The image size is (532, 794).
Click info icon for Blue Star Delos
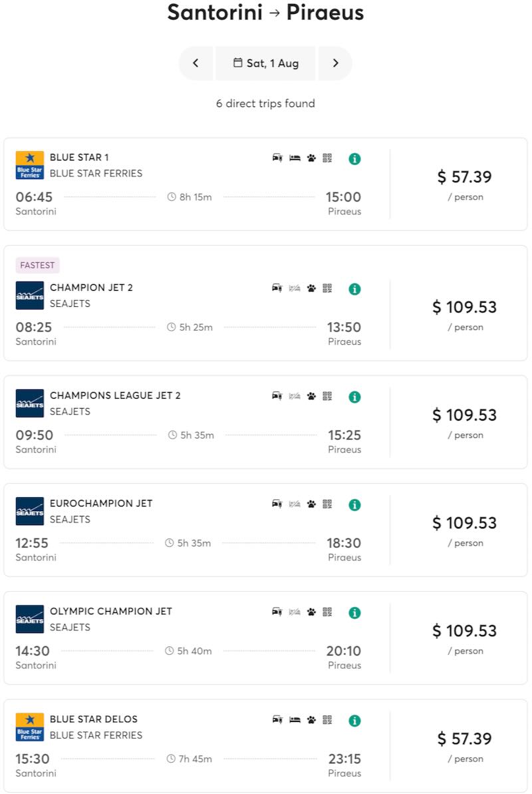[354, 721]
